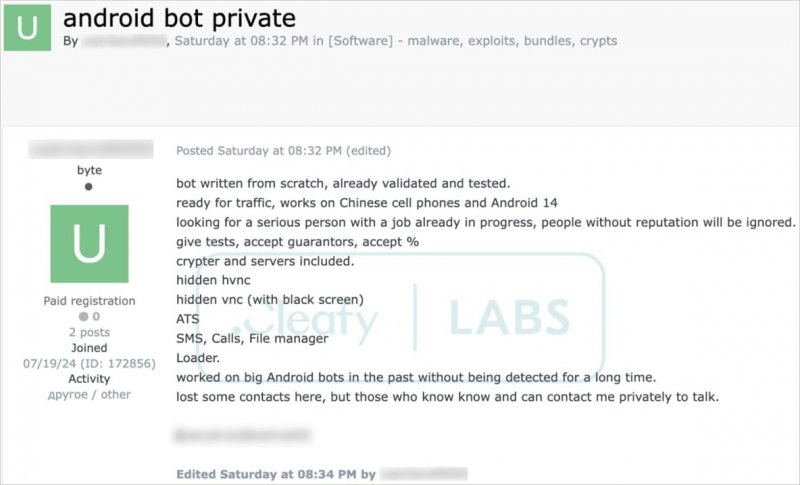800x485 pixels.
Task: Open the [Software] malware, exploits, bundles, crypts category
Action: point(472,41)
